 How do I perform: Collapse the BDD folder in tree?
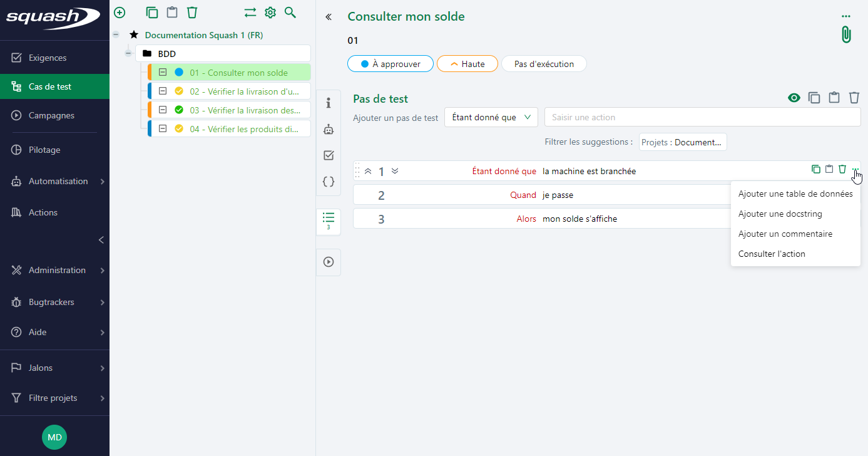[128, 54]
